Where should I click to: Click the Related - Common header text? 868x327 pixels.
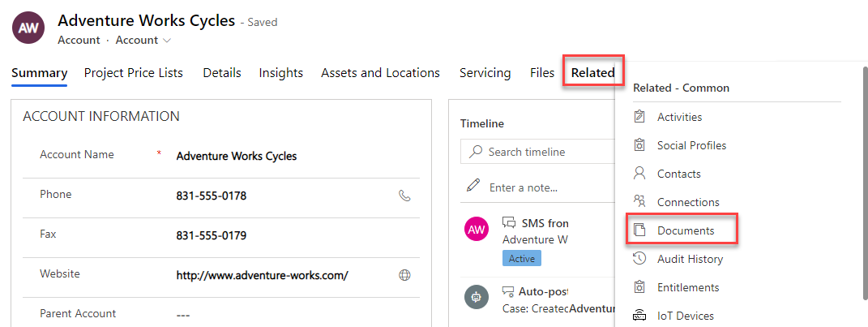(x=681, y=88)
